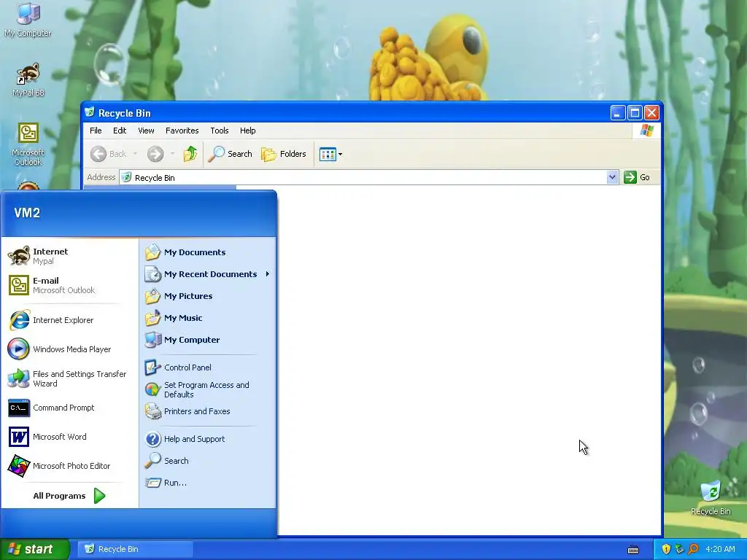Click the Microsoft Outlook desktop icon

[28, 144]
